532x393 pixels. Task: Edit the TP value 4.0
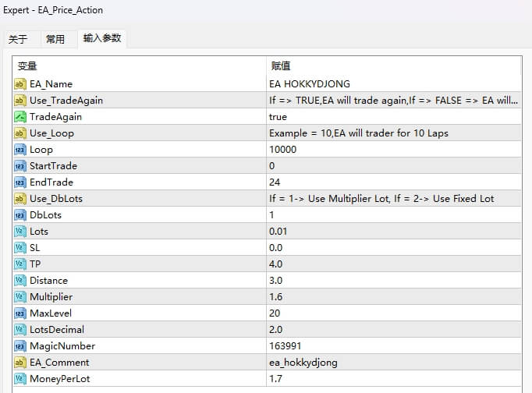276,264
